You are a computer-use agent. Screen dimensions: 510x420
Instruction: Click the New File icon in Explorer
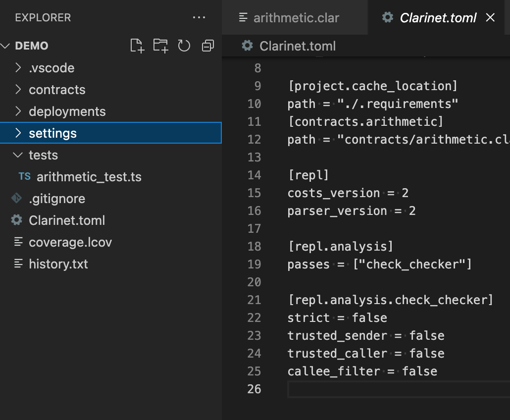point(137,46)
